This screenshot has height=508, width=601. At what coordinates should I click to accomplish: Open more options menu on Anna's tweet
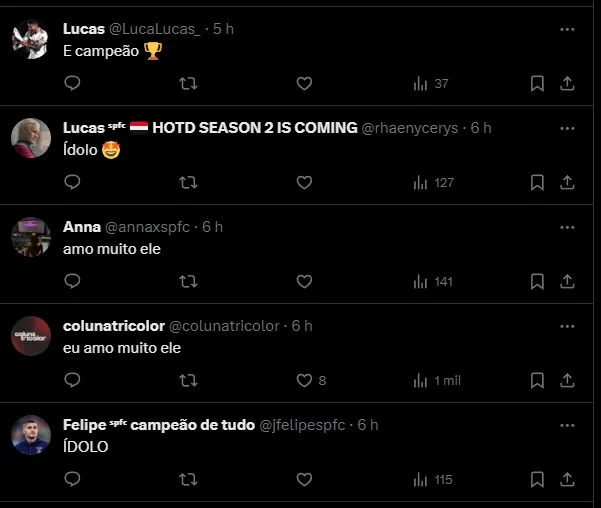tap(567, 227)
